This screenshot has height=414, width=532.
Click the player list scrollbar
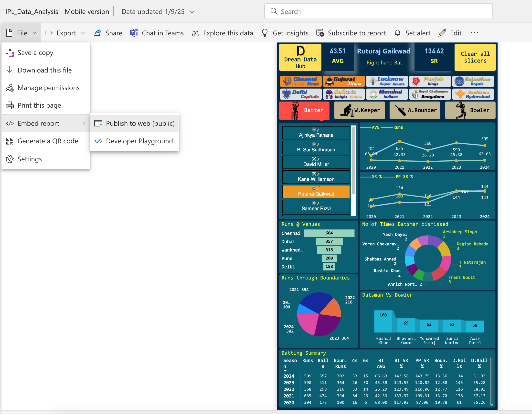coord(353,161)
